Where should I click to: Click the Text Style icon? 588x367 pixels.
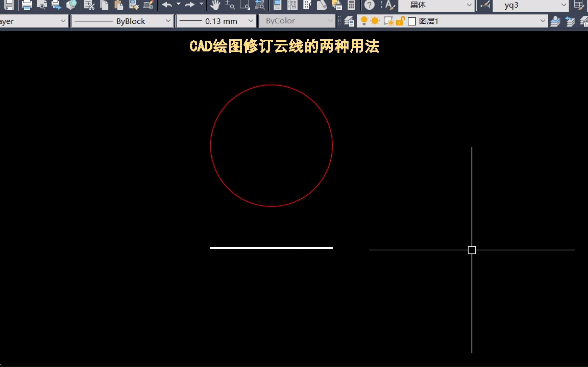[x=390, y=5]
